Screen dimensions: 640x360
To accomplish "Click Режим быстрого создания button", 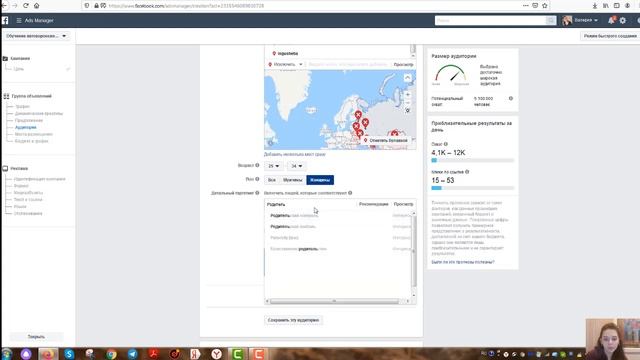I will 610,36.
